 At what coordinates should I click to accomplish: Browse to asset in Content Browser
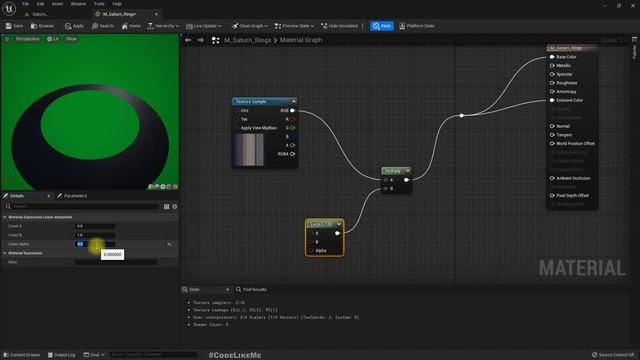(x=42, y=26)
